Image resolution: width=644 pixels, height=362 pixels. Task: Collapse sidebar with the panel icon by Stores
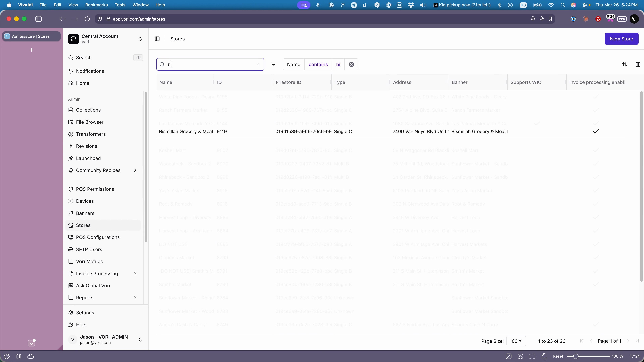pyautogui.click(x=157, y=39)
